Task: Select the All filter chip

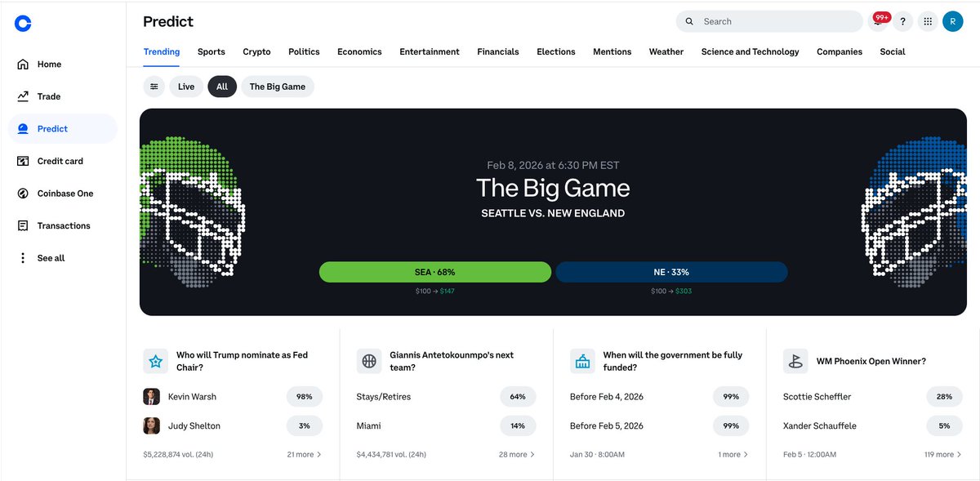Action: click(x=222, y=87)
